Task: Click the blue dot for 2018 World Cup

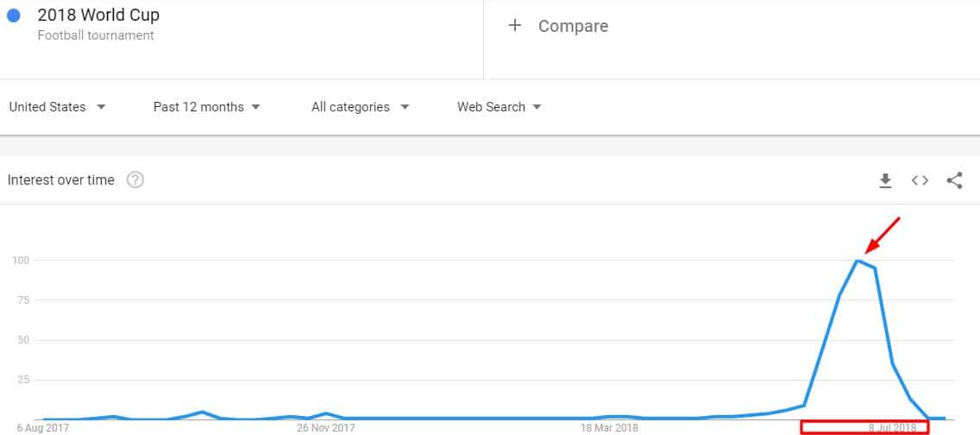Action: (14, 16)
